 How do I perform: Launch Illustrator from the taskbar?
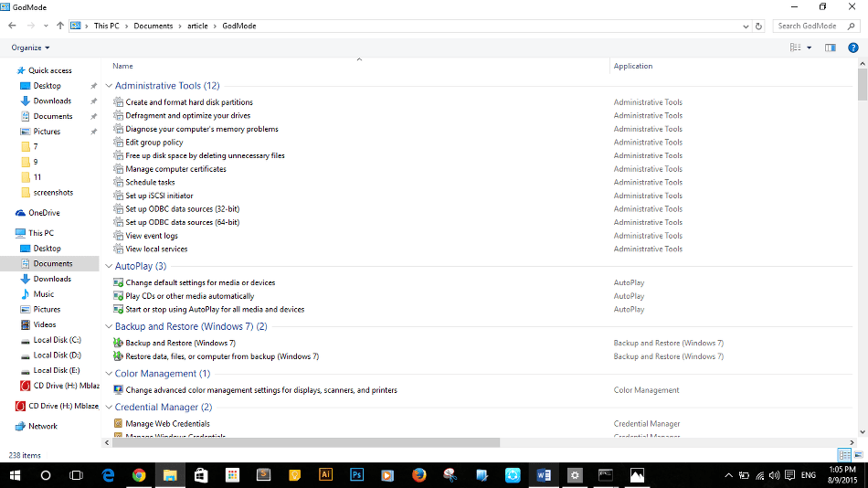click(x=326, y=475)
